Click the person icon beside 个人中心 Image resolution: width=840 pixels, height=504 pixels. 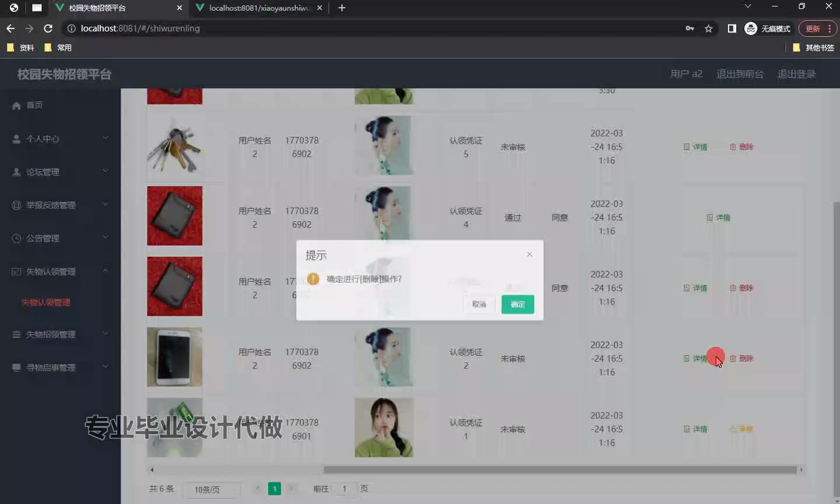16,139
